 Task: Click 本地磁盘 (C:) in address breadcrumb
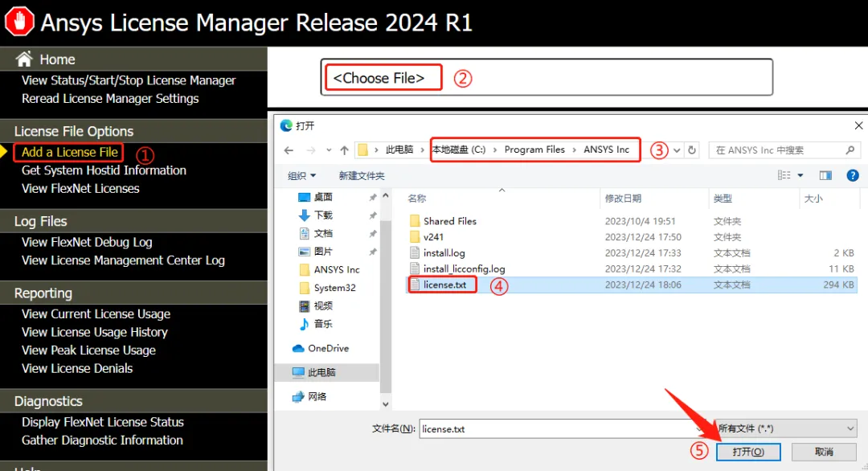(x=459, y=150)
